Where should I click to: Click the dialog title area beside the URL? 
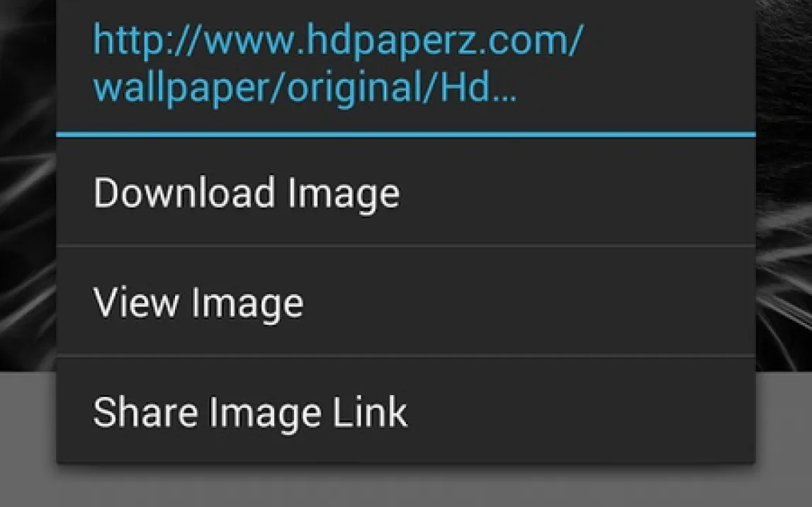669,64
